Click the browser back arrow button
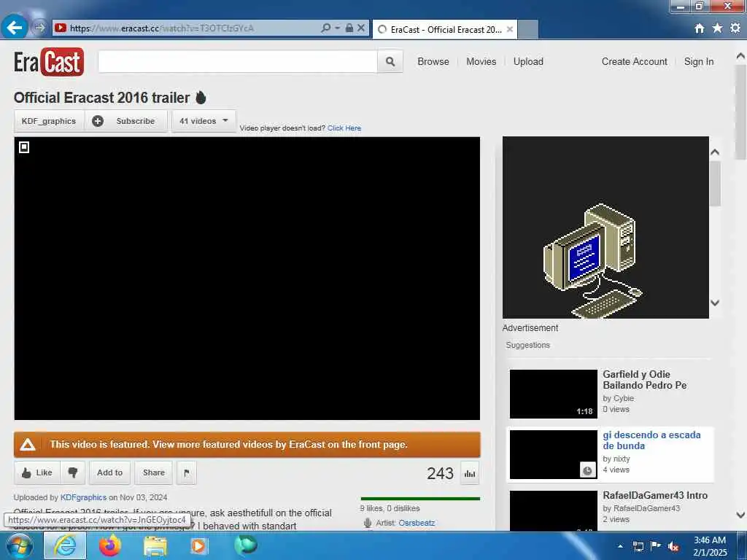This screenshot has width=747, height=560. click(x=15, y=28)
